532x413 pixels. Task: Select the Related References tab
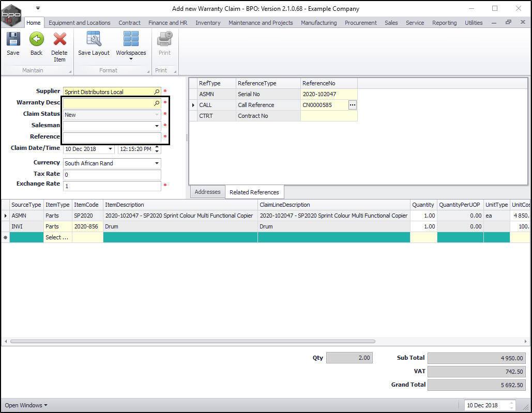tap(254, 192)
